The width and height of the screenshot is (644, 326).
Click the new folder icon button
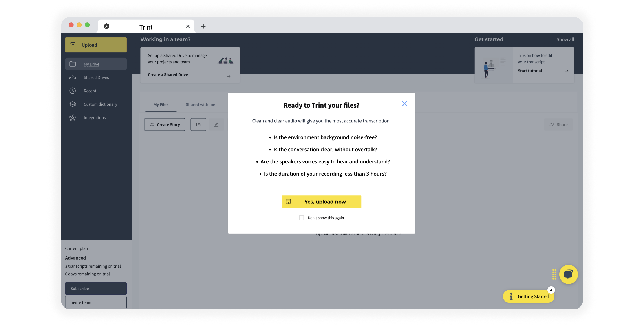(x=198, y=125)
